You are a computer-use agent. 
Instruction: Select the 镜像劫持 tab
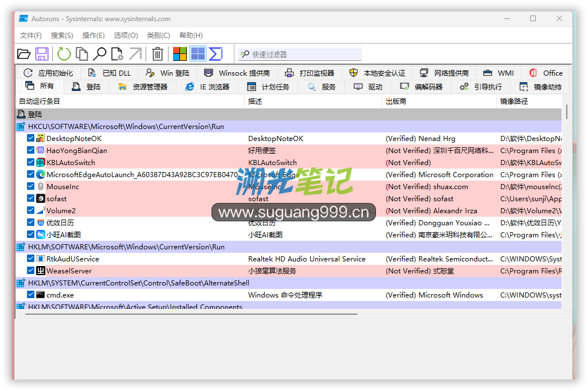click(541, 87)
